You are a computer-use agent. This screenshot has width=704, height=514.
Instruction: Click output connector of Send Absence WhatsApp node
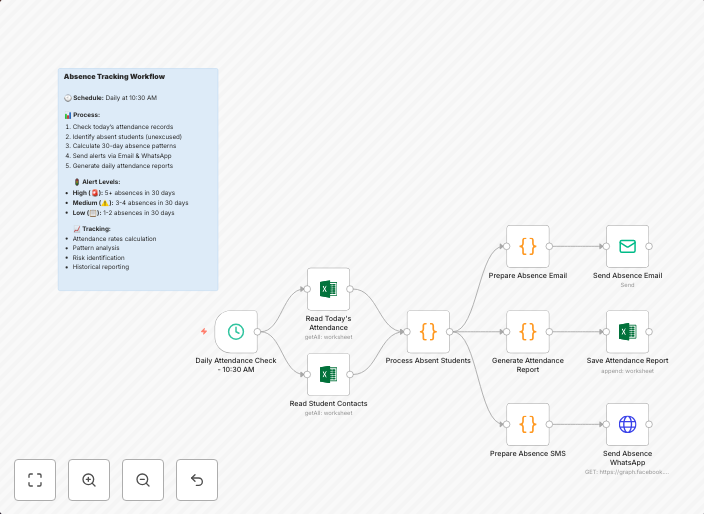(x=649, y=424)
